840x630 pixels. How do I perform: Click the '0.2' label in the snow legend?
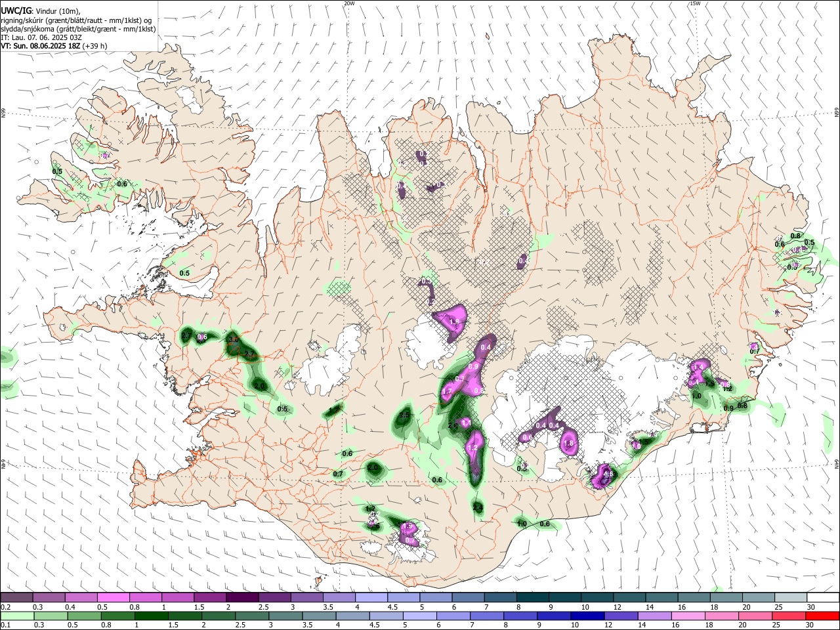(5, 607)
